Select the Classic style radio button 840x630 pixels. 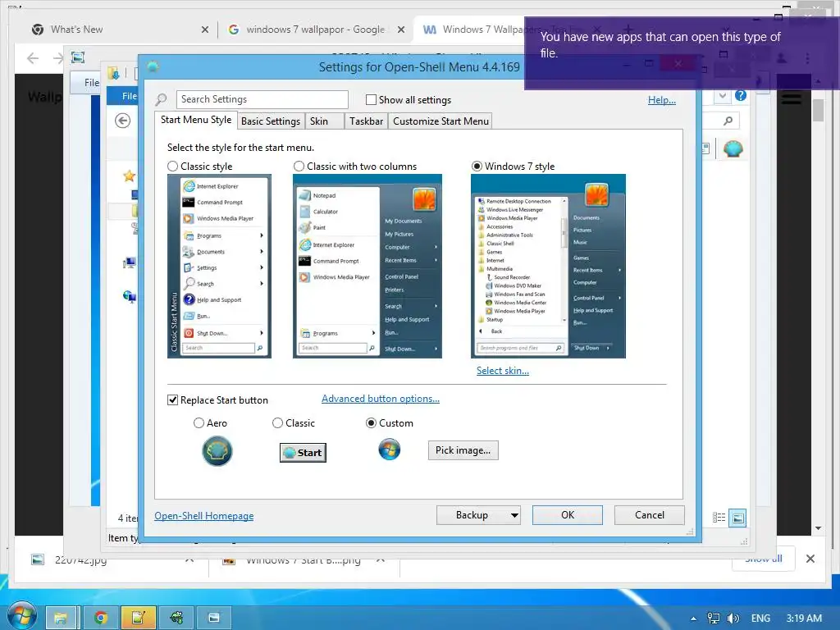point(172,167)
